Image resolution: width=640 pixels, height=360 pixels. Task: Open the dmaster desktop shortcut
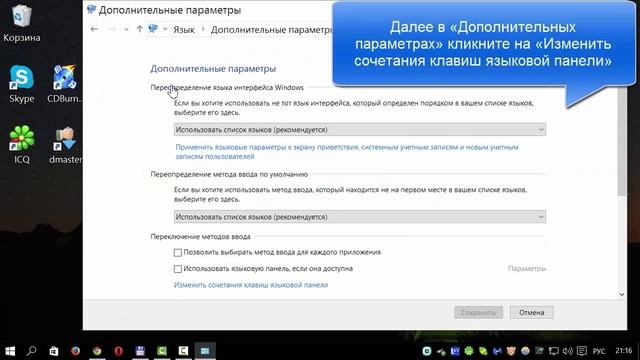click(65, 145)
